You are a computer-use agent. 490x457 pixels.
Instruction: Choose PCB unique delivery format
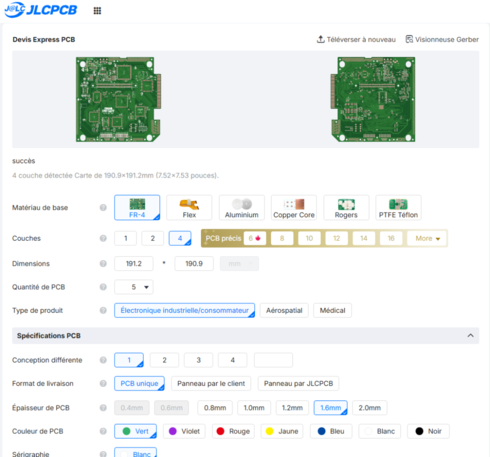[139, 383]
